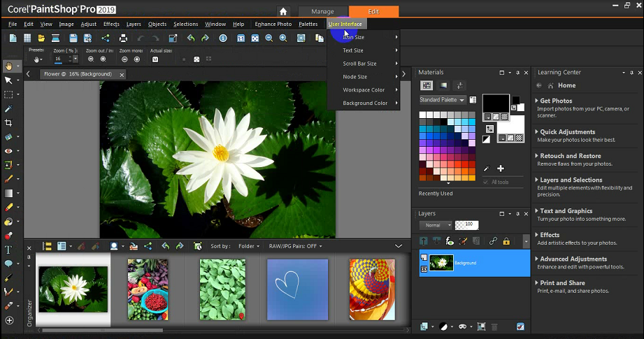Select the Pan hand tool
644x339 pixels.
(8, 66)
